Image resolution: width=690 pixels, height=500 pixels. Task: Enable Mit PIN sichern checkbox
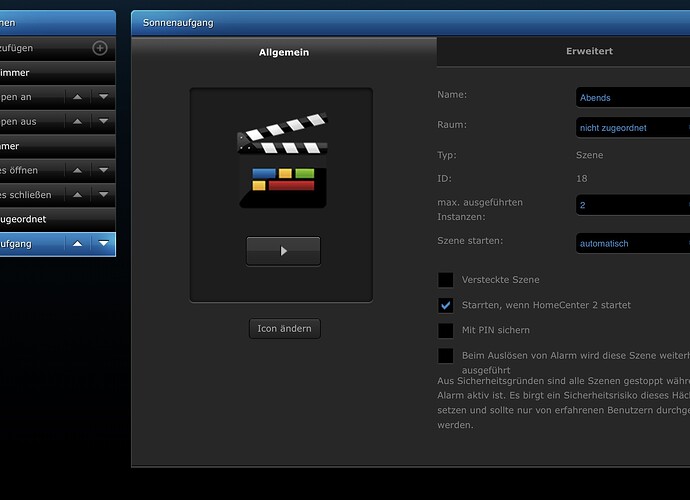(x=445, y=330)
